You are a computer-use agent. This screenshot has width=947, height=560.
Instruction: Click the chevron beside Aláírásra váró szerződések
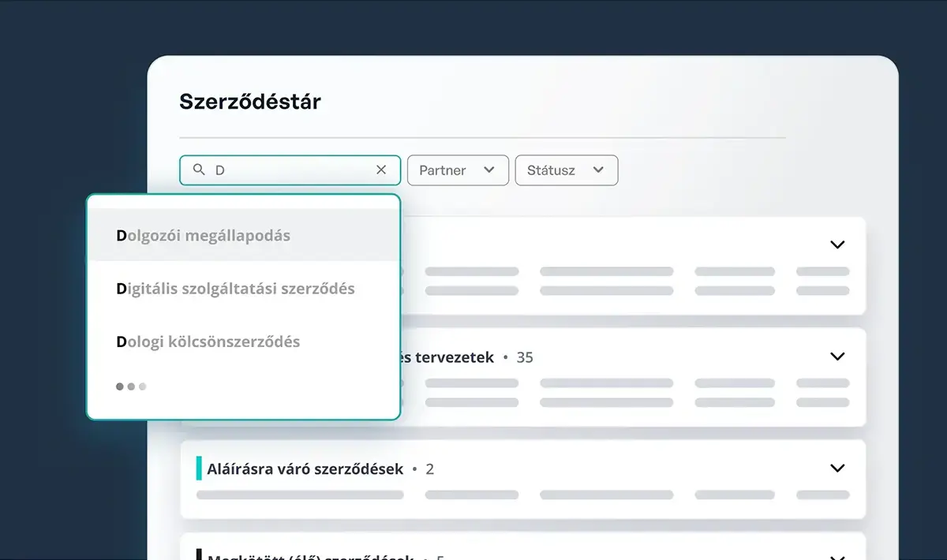[x=837, y=468]
